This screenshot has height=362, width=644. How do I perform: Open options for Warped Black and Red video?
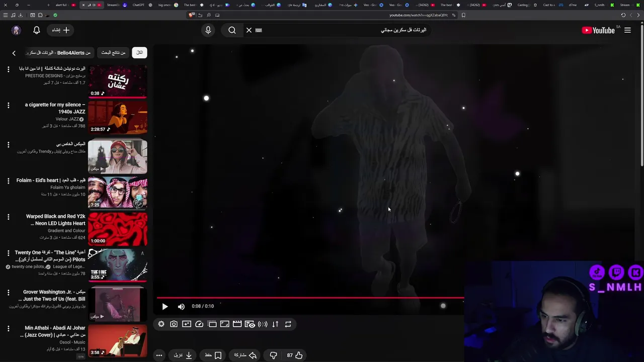8,217
